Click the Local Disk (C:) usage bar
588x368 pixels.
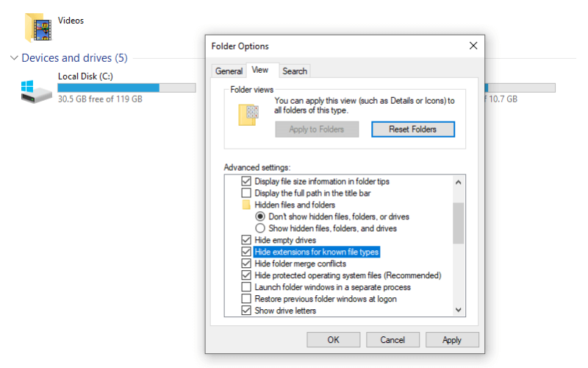pyautogui.click(x=126, y=88)
